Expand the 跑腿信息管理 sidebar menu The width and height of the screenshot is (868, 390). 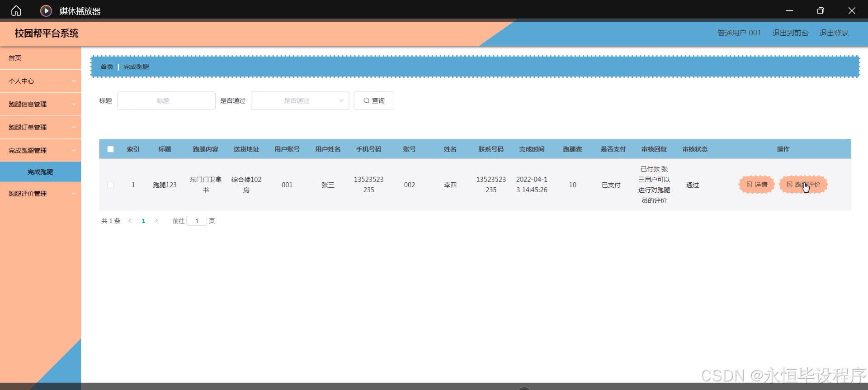pos(41,104)
